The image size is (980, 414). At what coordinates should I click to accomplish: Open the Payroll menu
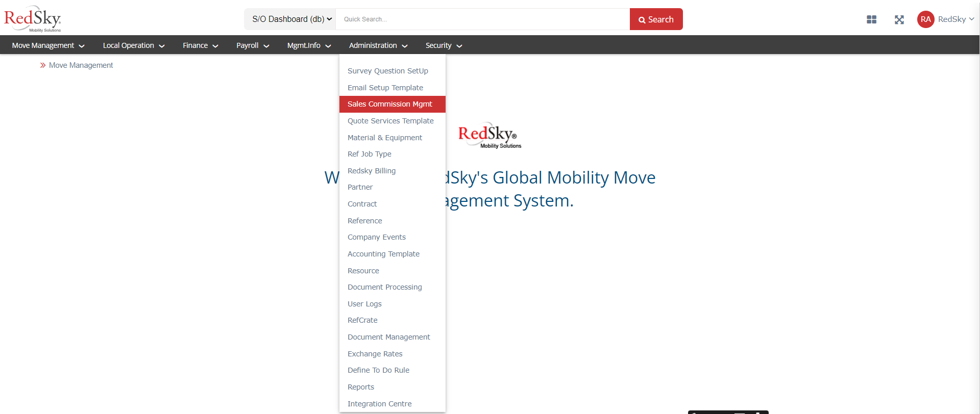click(253, 45)
